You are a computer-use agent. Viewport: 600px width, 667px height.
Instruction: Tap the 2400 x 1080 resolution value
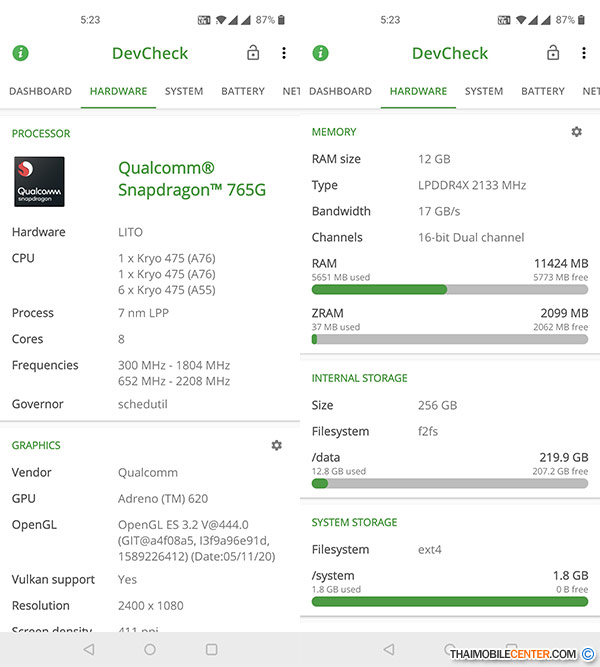click(x=151, y=606)
